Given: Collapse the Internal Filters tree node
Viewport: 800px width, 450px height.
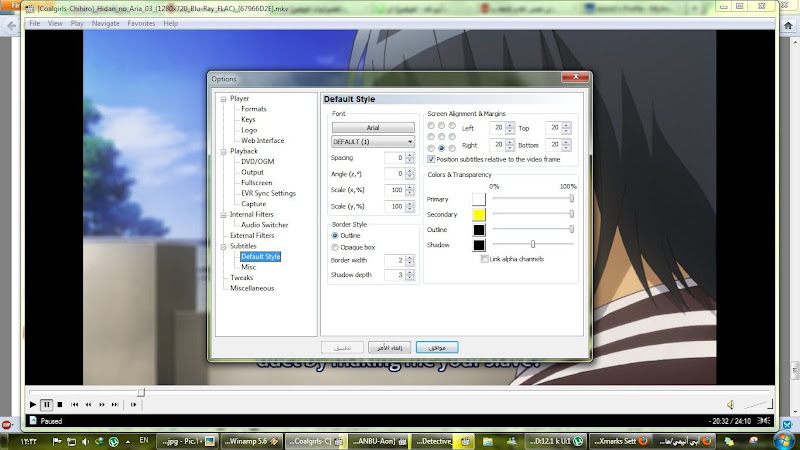Looking at the screenshot, I should click(x=223, y=215).
